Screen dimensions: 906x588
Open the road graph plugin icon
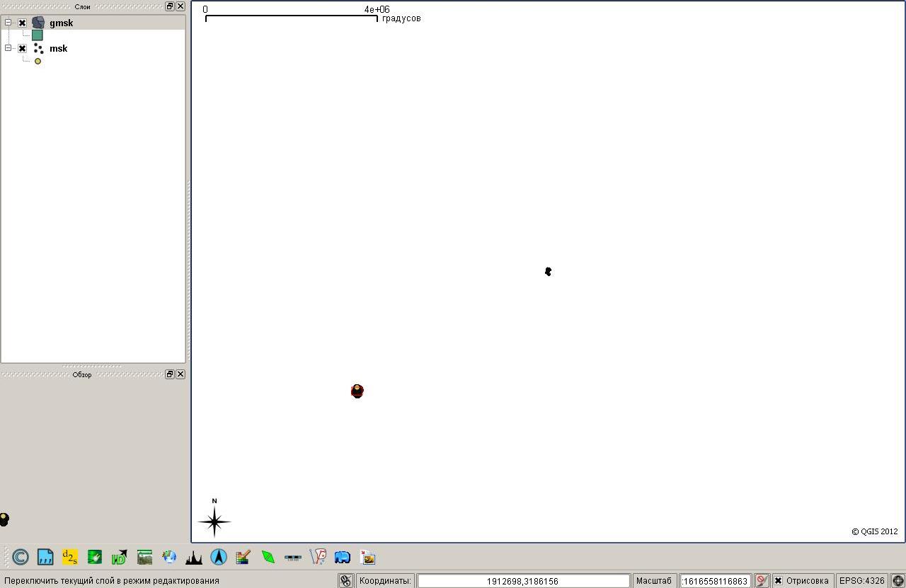click(x=318, y=558)
